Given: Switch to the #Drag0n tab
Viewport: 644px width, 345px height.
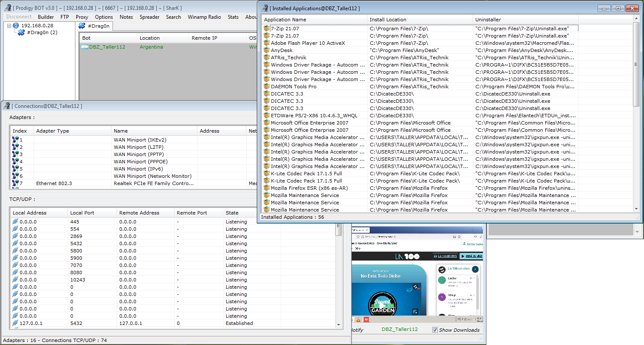Looking at the screenshot, I should coord(95,26).
